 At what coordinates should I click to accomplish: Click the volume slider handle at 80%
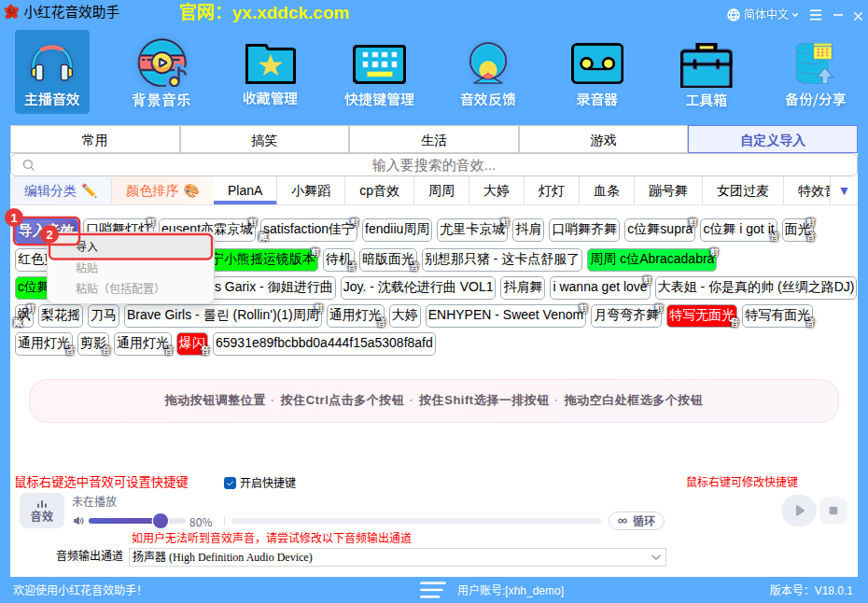[161, 521]
